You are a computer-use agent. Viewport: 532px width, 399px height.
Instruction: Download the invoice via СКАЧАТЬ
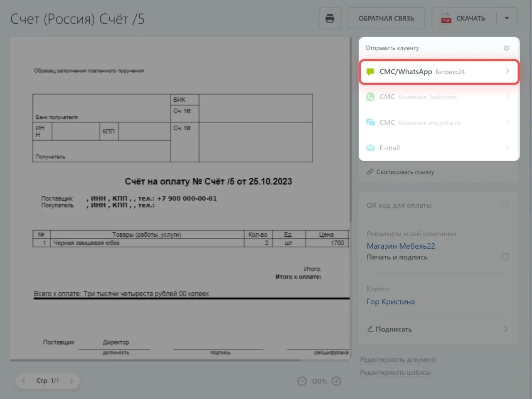click(464, 18)
